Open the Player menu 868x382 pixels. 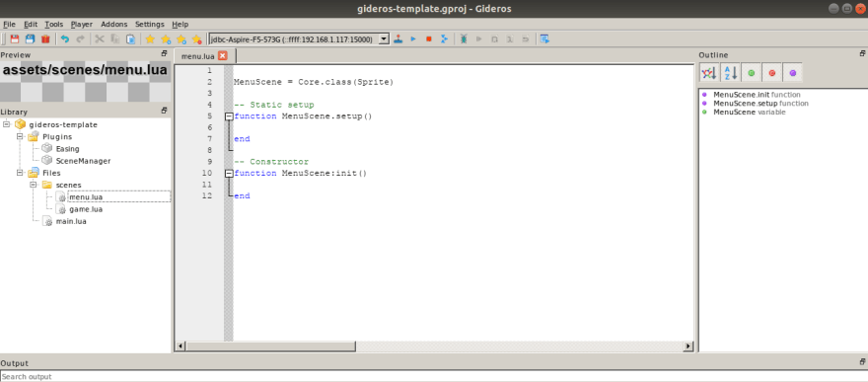[81, 25]
